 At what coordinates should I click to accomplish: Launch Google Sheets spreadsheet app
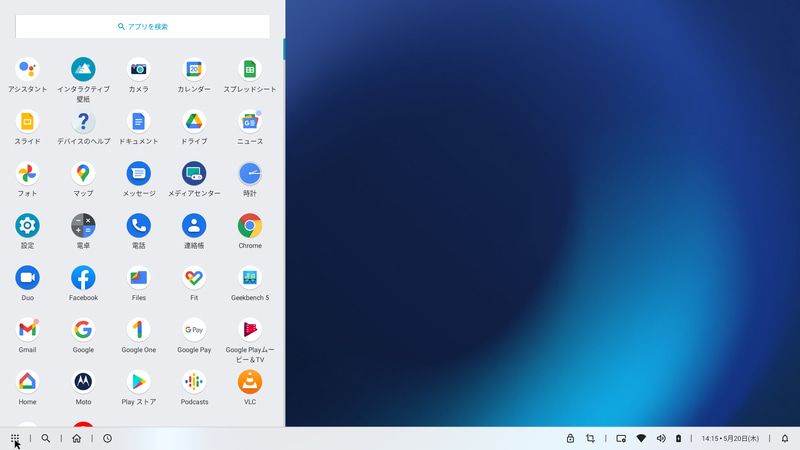(249, 69)
